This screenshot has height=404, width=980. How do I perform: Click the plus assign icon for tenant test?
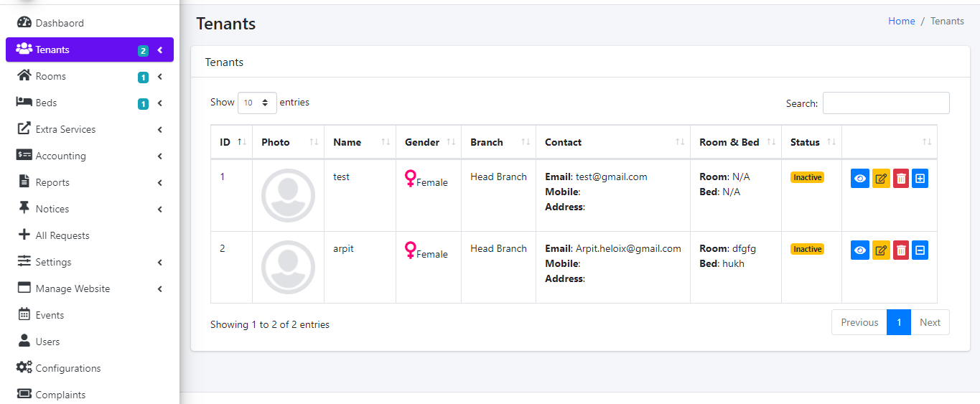pos(920,179)
